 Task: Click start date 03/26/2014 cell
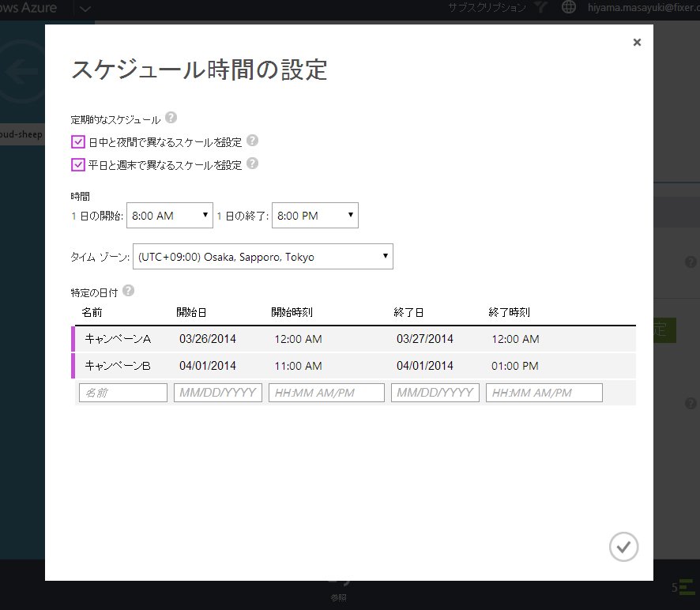(208, 339)
